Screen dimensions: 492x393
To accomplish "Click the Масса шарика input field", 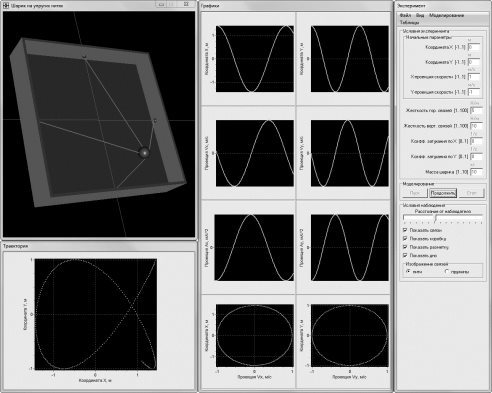I will (476, 172).
